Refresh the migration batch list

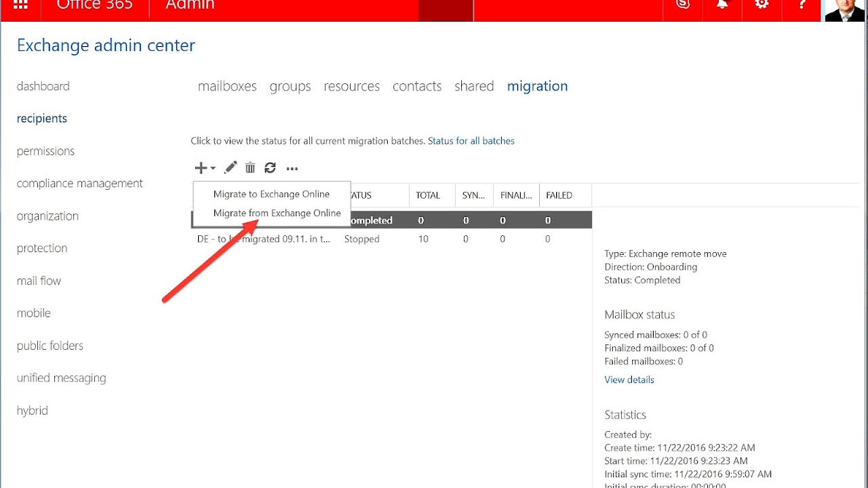(x=271, y=168)
